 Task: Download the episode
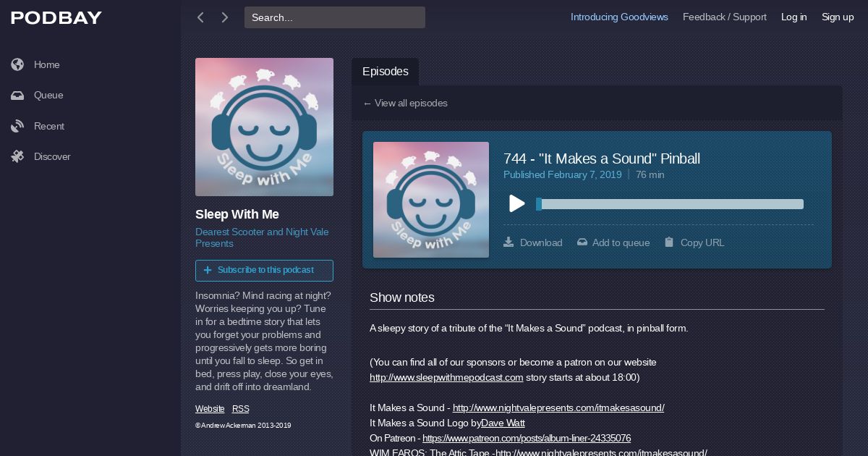pos(533,242)
